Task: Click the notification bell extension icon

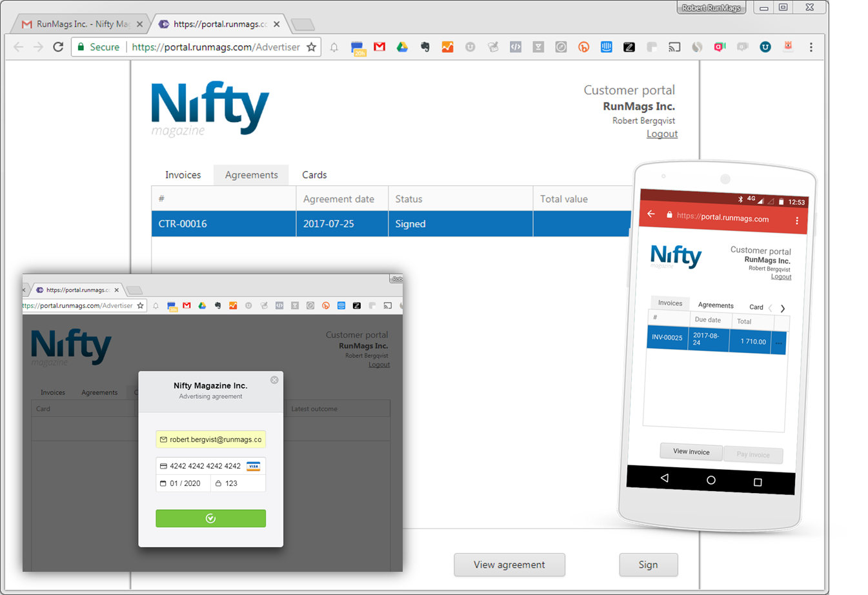Action: point(334,47)
